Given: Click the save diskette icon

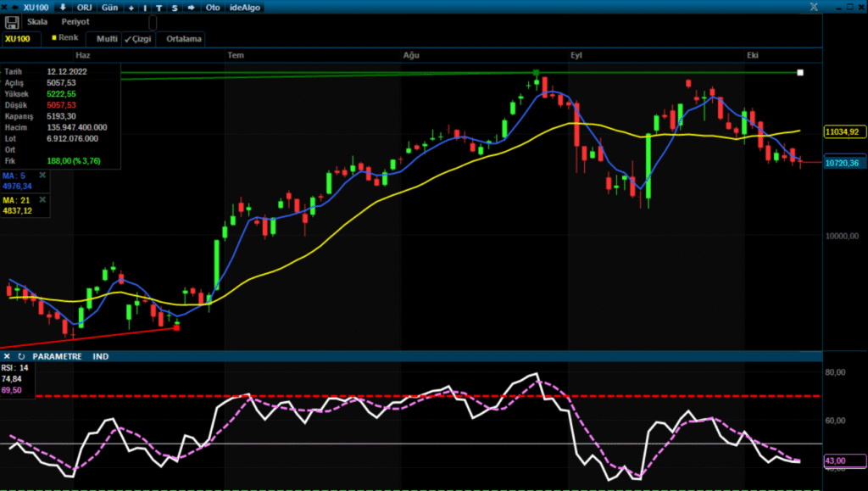Looking at the screenshot, I should [x=12, y=22].
